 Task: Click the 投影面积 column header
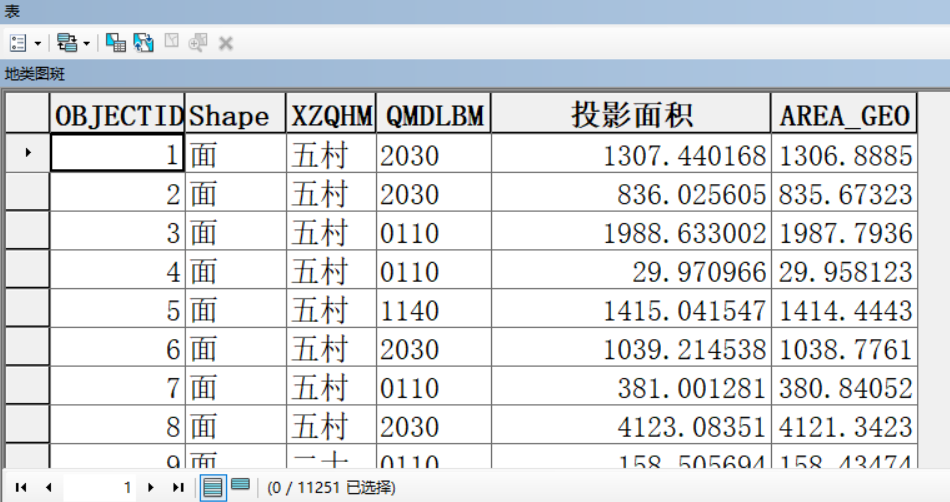[x=631, y=115]
